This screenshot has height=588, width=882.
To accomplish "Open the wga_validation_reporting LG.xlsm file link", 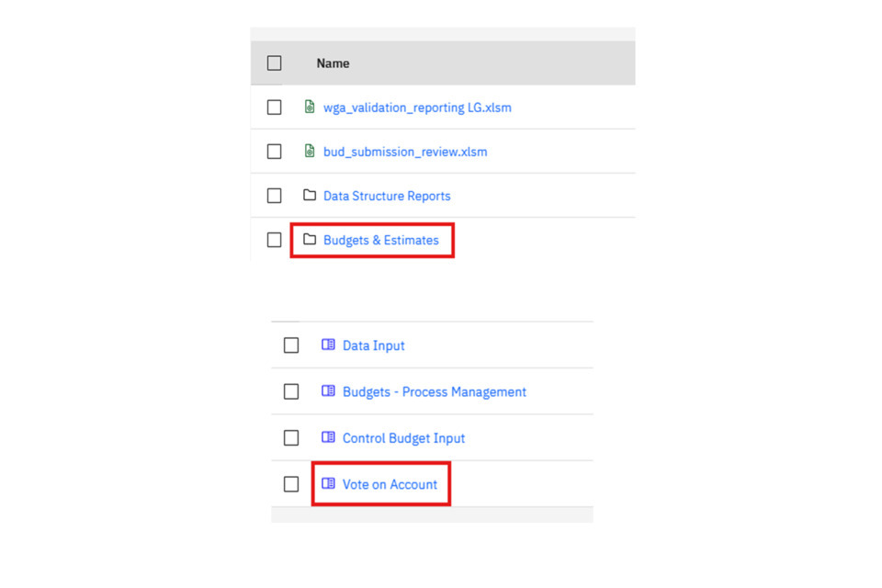I will 417,107.
